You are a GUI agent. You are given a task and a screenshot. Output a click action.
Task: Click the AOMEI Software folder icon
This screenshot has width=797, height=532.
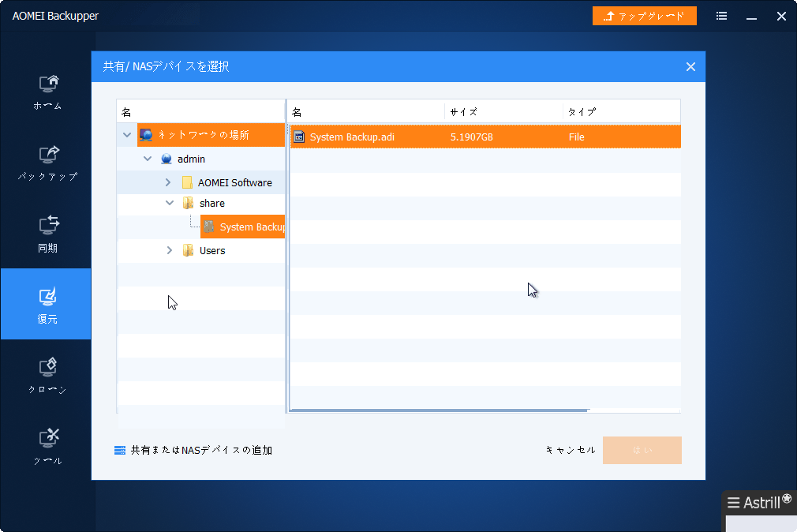tap(187, 182)
